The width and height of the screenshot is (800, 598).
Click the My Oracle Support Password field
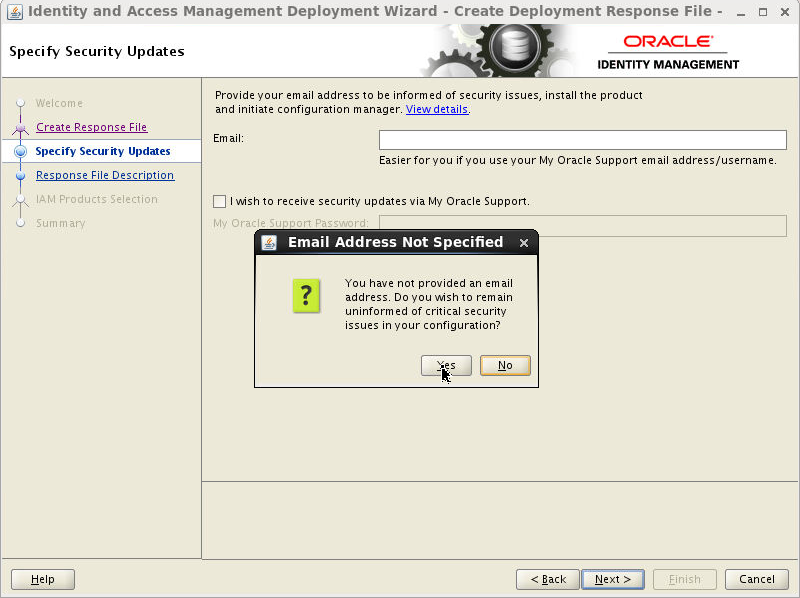tap(583, 226)
